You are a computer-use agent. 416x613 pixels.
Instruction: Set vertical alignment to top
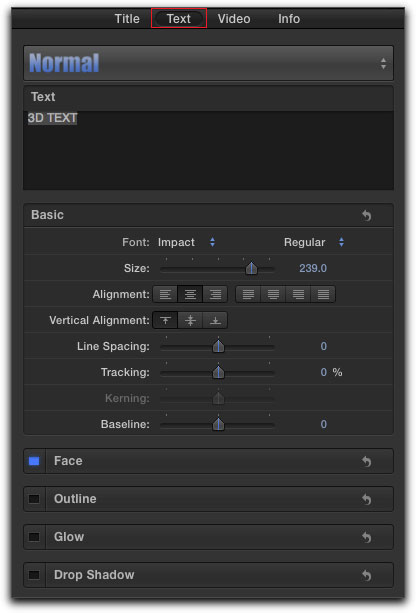tap(165, 321)
